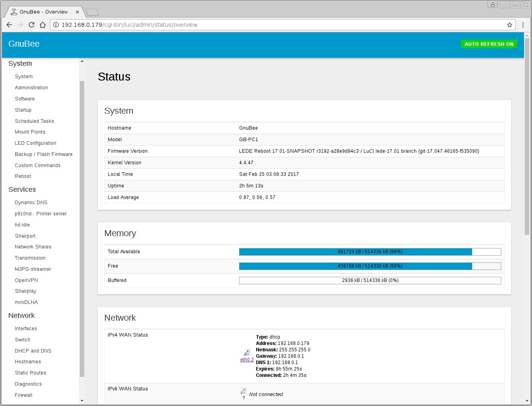Viewport: 532px width, 406px height.
Task: Open the eth0.2 interface link
Action: [247, 360]
